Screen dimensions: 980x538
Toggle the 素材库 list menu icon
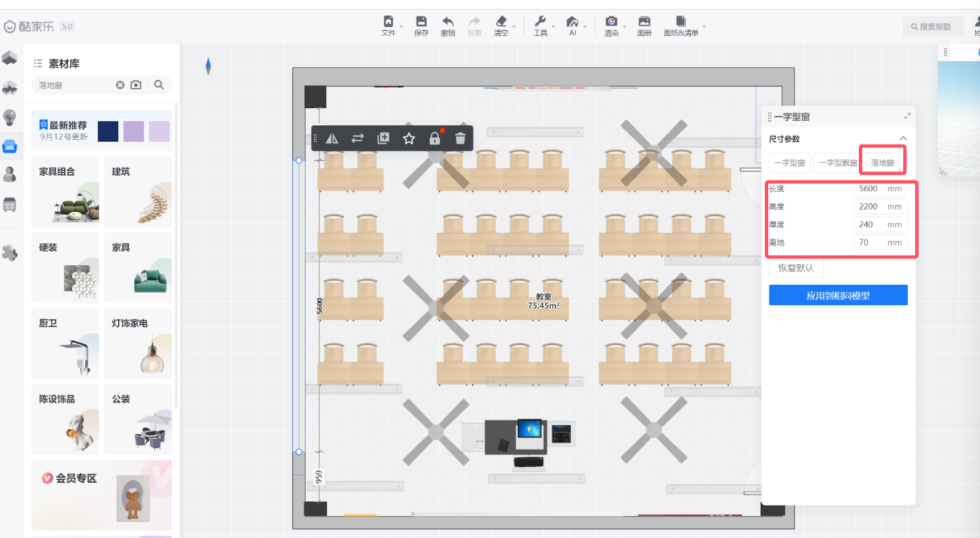(x=38, y=63)
